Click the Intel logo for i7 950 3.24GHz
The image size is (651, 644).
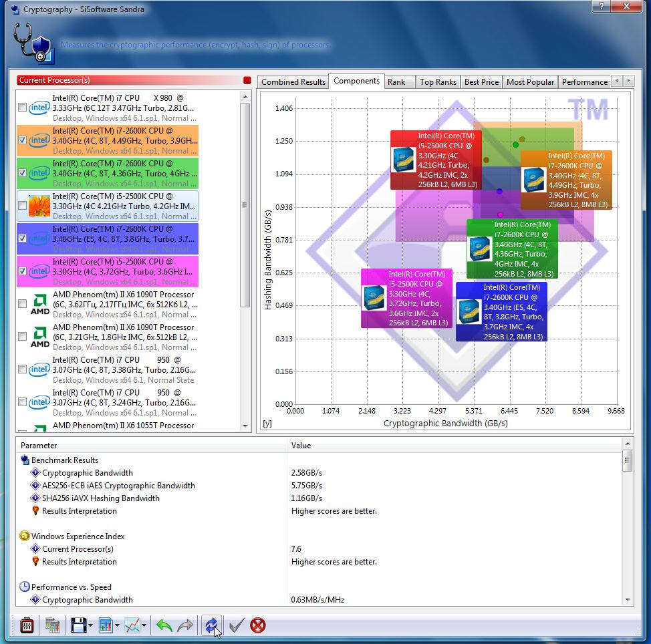pyautogui.click(x=39, y=402)
